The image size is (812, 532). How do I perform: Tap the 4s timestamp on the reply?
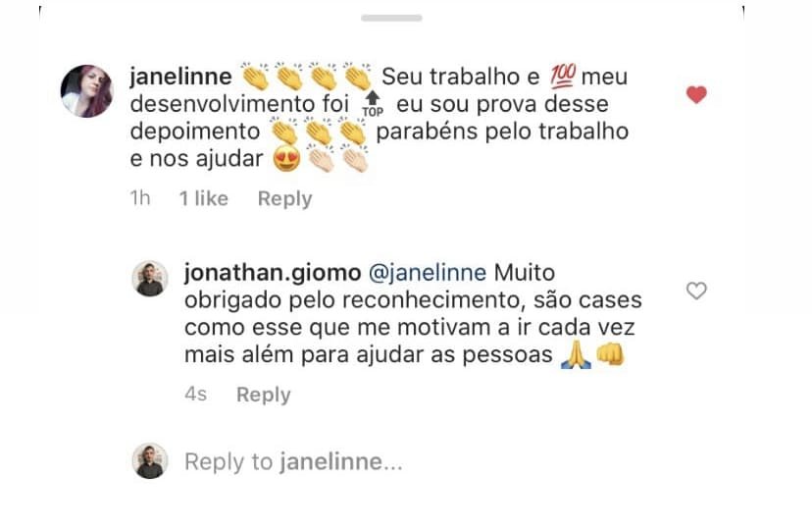pos(195,395)
